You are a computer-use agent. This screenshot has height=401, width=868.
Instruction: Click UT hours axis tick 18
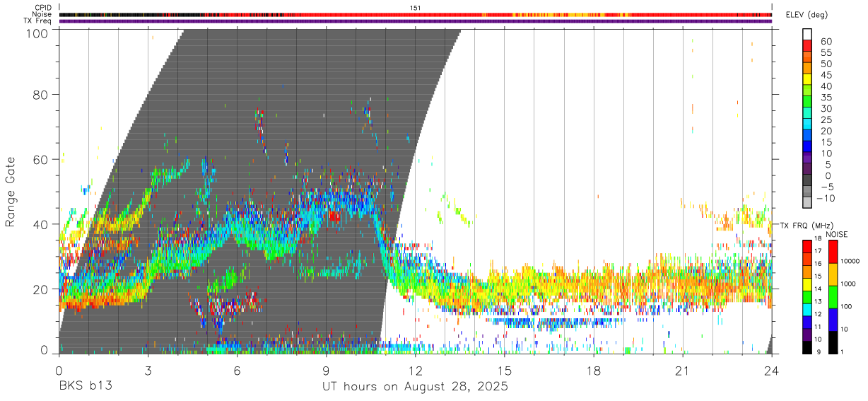(594, 370)
